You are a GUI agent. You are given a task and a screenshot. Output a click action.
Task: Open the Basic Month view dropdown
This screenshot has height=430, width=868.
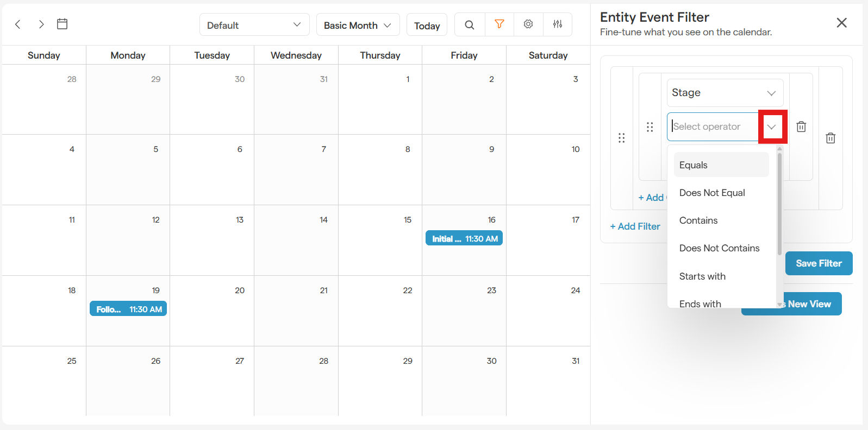(358, 25)
